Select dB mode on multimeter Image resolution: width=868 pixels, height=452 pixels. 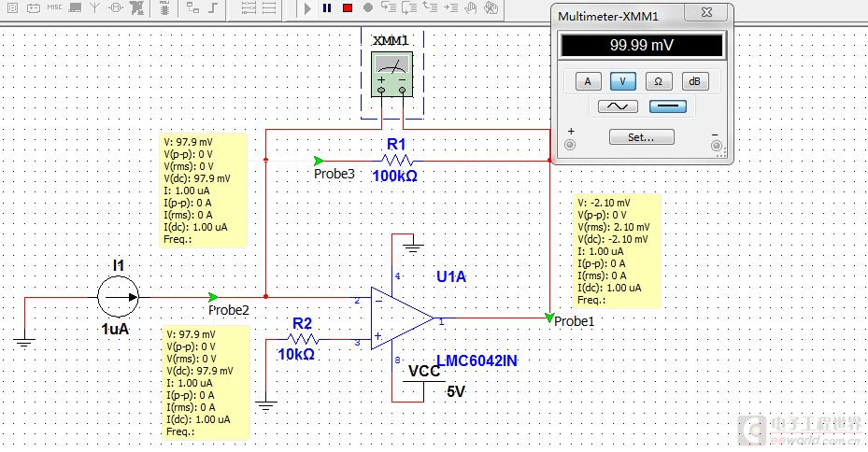click(694, 81)
